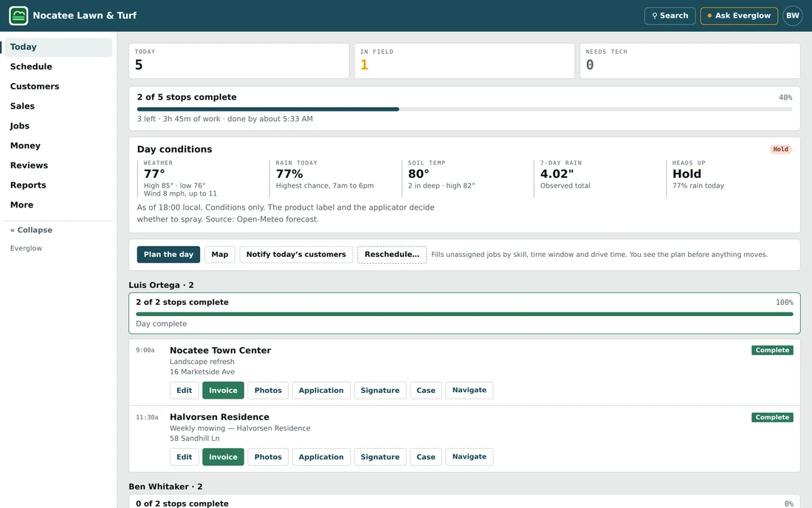The height and width of the screenshot is (508, 812).
Task: Open Case for Nocatee Town Center
Action: 426,390
